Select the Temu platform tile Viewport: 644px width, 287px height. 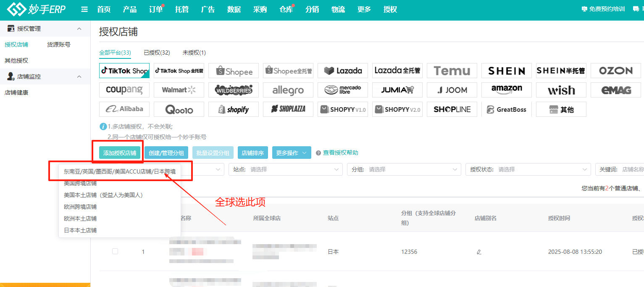click(x=452, y=71)
